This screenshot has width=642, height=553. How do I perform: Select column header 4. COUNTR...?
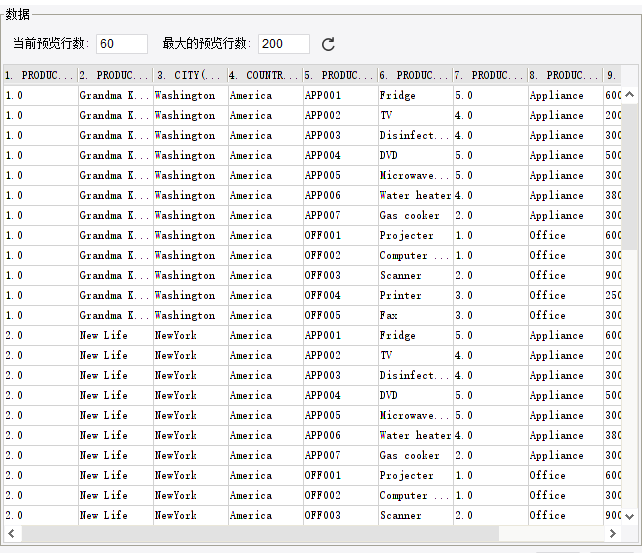[265, 75]
